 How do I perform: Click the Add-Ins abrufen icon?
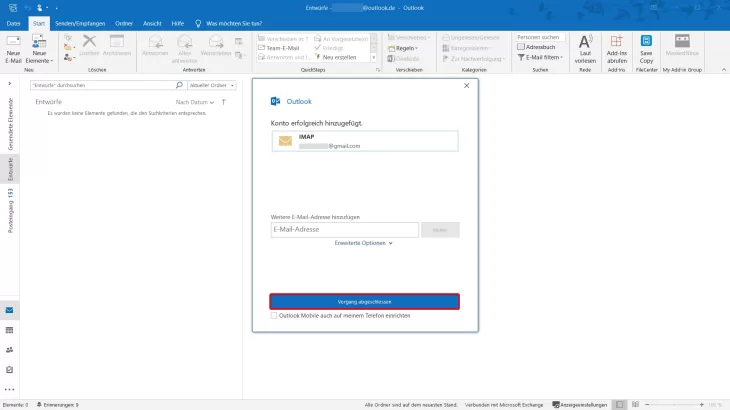click(x=616, y=48)
